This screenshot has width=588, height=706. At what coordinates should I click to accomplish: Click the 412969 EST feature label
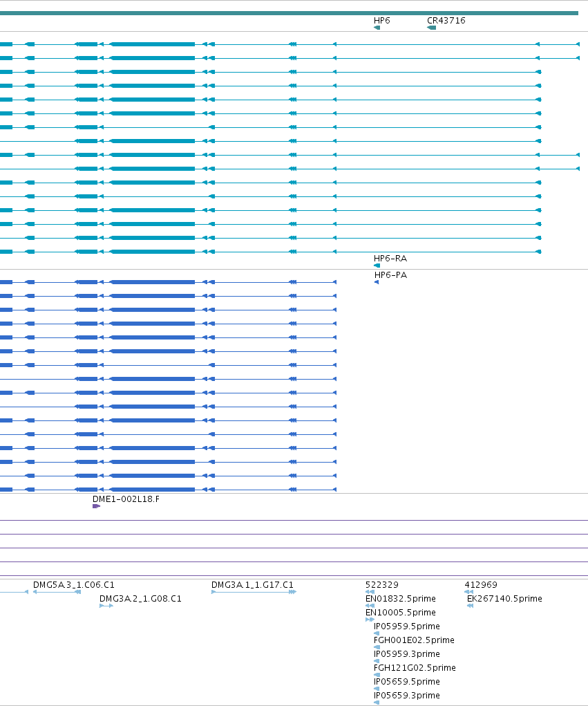tap(481, 584)
